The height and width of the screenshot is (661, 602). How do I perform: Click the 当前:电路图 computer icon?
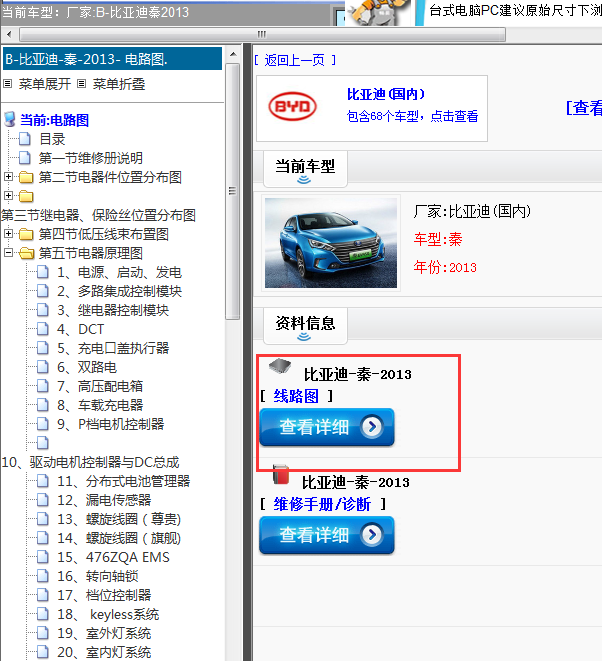coord(10,119)
